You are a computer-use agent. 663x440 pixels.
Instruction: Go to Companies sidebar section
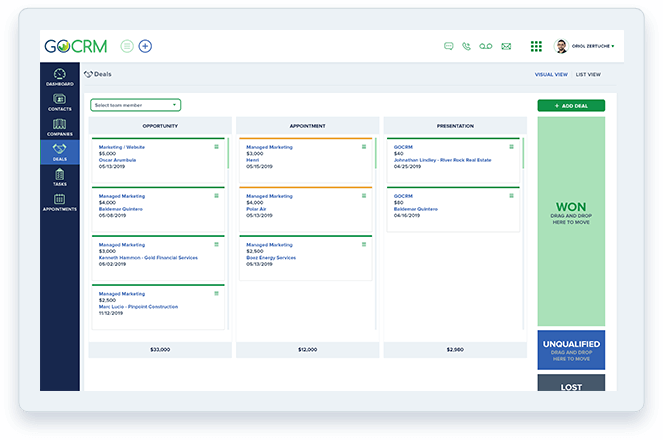tap(60, 127)
